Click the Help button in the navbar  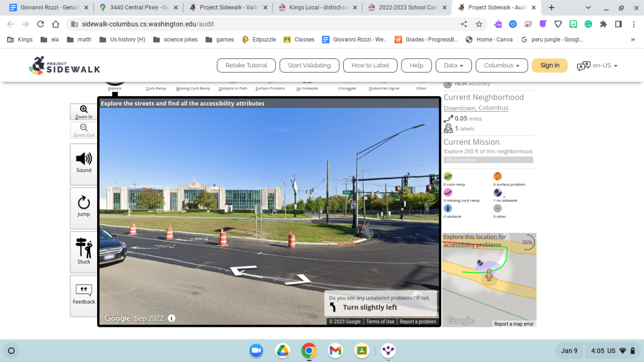(x=417, y=65)
